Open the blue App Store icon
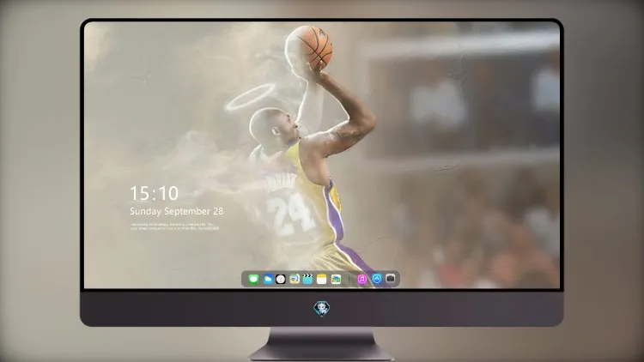Screen dimensions: 644x362 click(377, 279)
